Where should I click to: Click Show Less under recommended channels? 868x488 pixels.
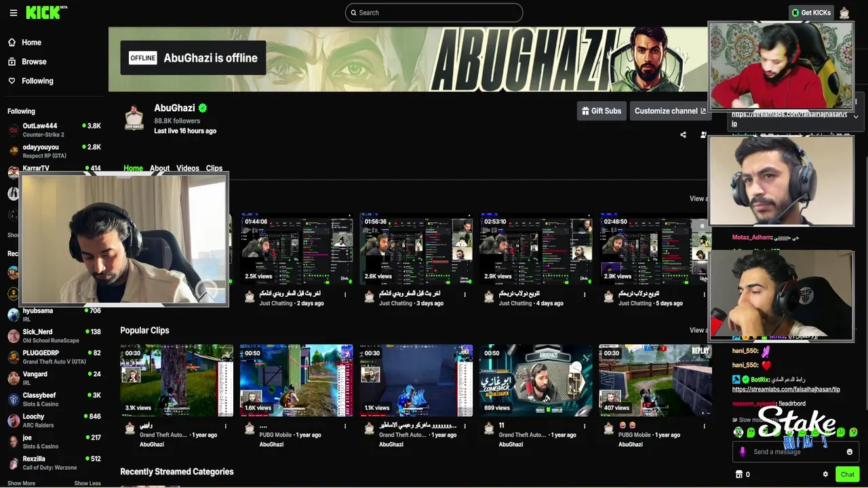[87, 483]
